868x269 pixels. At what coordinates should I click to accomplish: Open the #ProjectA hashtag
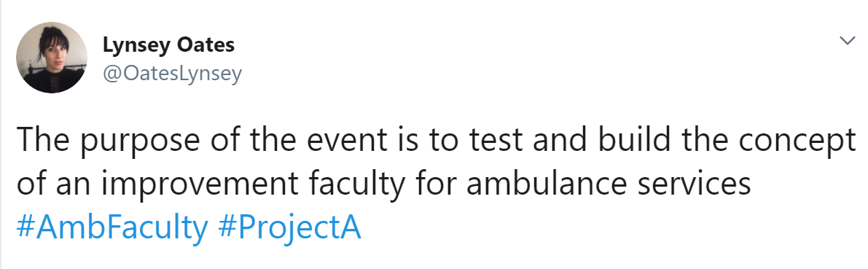tap(289, 227)
